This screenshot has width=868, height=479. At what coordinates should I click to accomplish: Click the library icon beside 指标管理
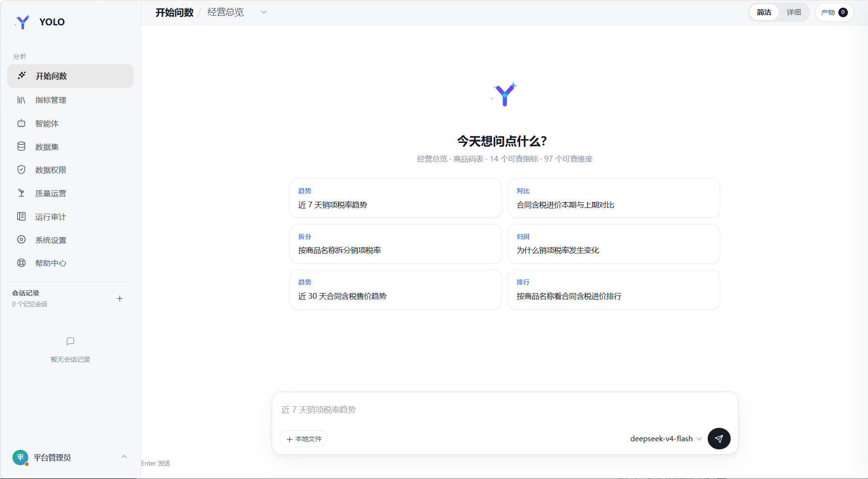pos(22,100)
